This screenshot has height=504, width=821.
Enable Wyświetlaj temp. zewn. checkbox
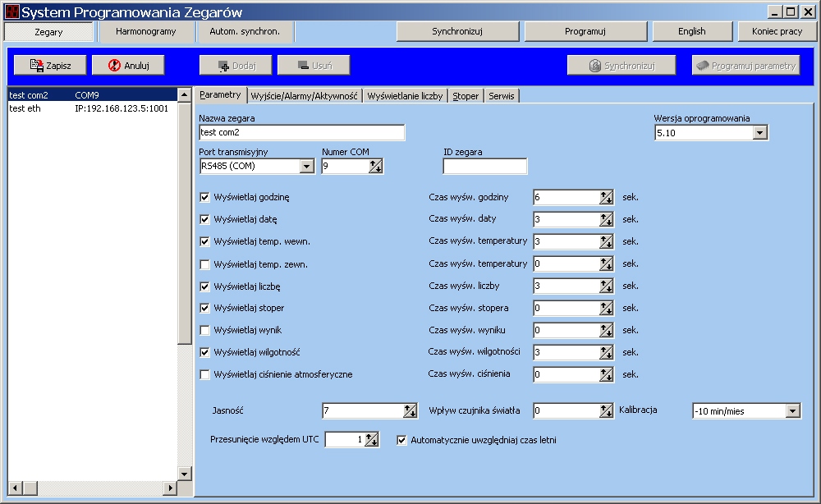coord(204,264)
